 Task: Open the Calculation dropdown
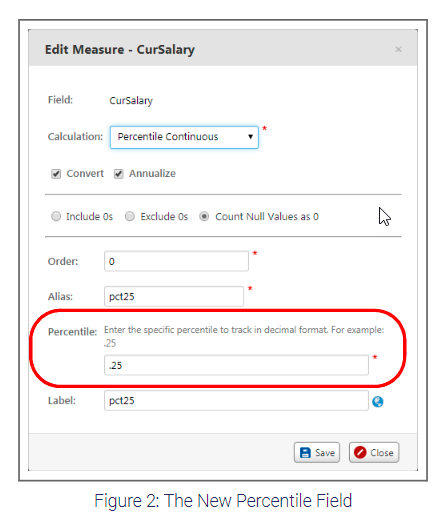[184, 137]
